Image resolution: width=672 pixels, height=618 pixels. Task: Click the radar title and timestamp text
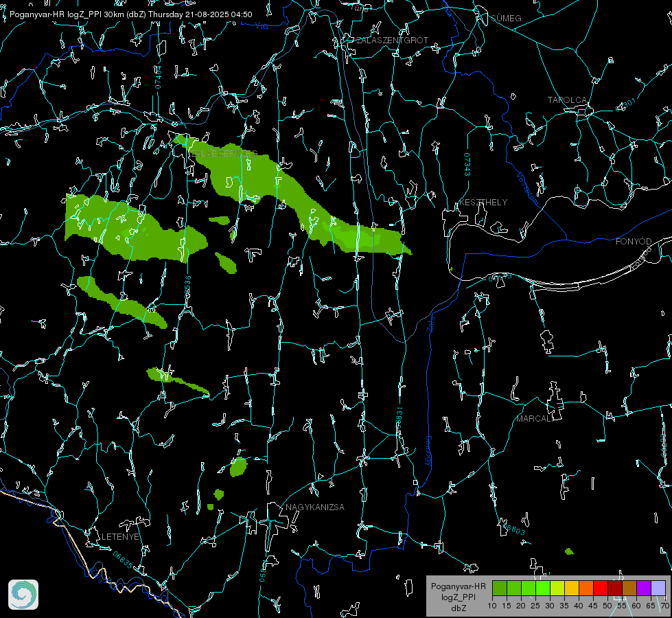[x=130, y=14]
